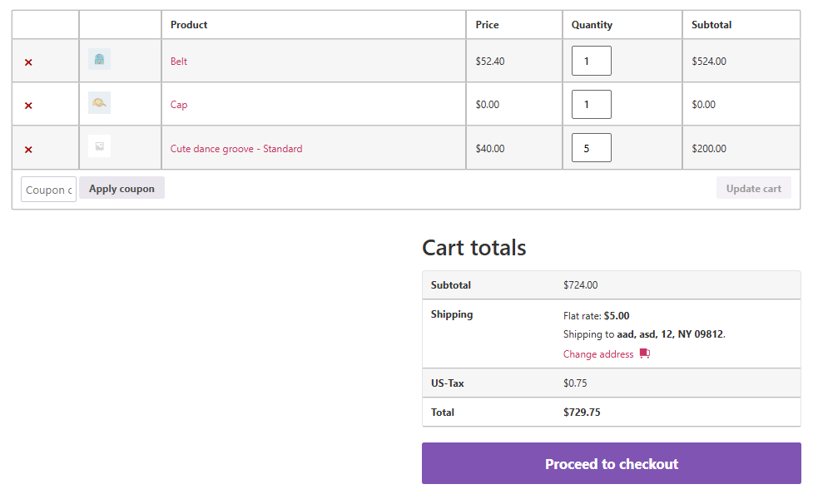Focus the Belt quantity field
Image resolution: width=818 pixels, height=504 pixels.
[x=591, y=61]
